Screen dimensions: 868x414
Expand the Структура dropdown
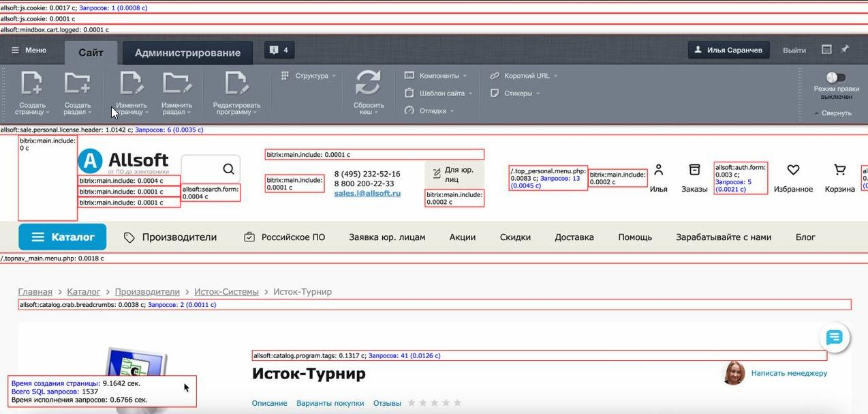[309, 76]
